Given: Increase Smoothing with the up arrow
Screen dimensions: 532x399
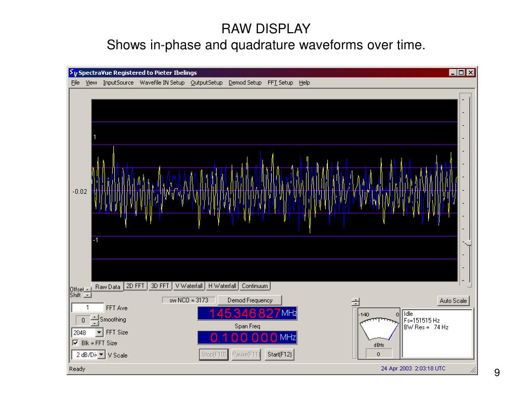Looking at the screenshot, I should pyautogui.click(x=94, y=317).
